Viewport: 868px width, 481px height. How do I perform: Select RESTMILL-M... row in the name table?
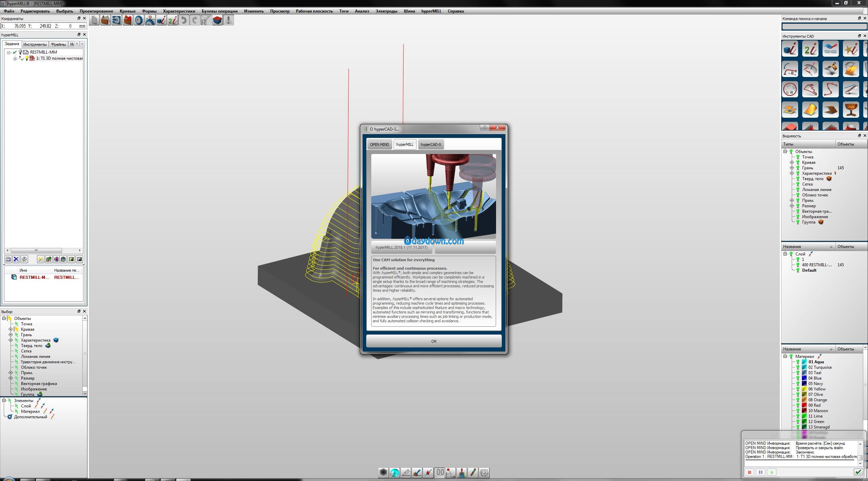43,277
